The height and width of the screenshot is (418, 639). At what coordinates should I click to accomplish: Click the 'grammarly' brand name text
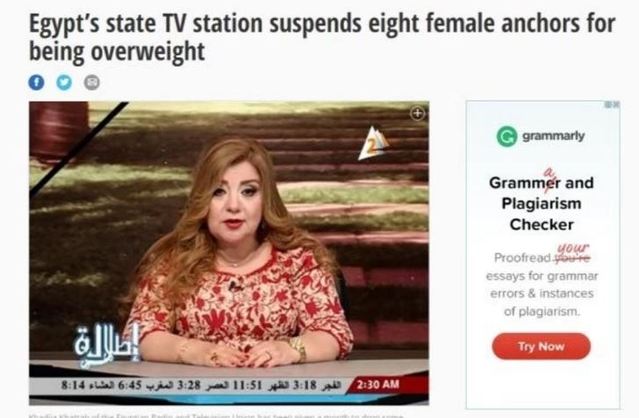tap(553, 136)
